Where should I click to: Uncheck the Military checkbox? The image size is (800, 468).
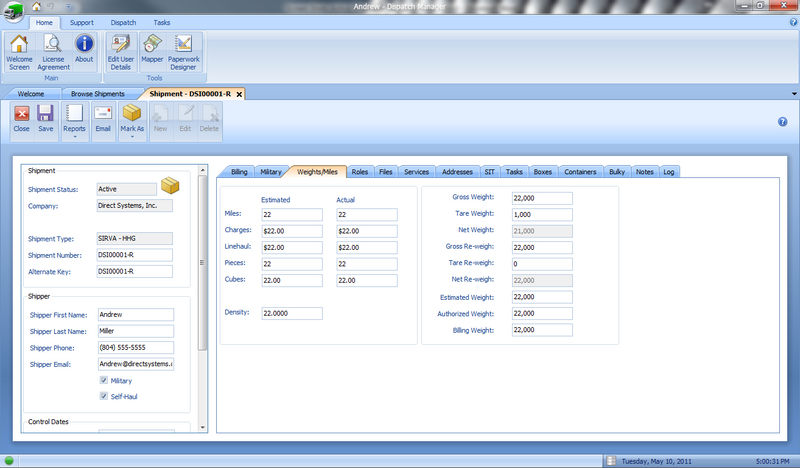104,381
